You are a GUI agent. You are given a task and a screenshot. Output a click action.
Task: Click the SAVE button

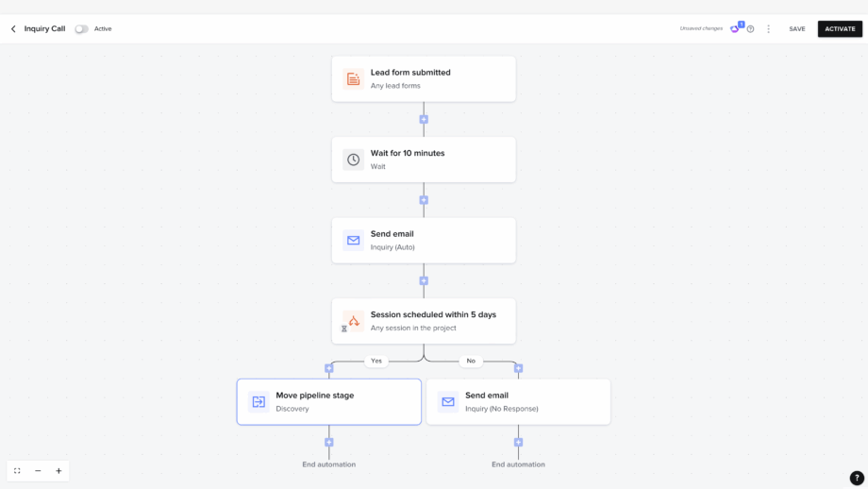(x=797, y=29)
